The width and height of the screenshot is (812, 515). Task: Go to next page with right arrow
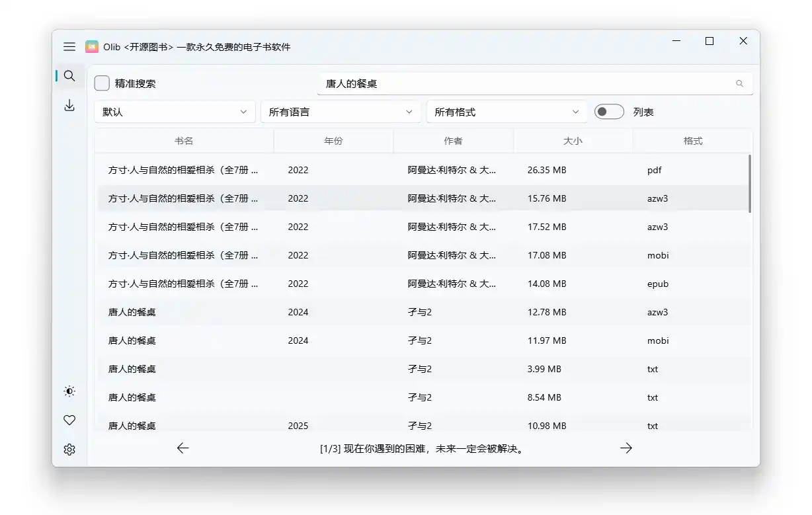[x=626, y=448]
